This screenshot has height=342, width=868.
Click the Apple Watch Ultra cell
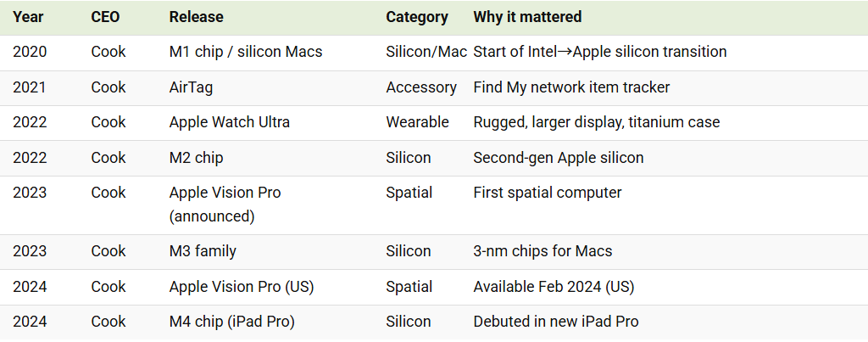tap(230, 122)
